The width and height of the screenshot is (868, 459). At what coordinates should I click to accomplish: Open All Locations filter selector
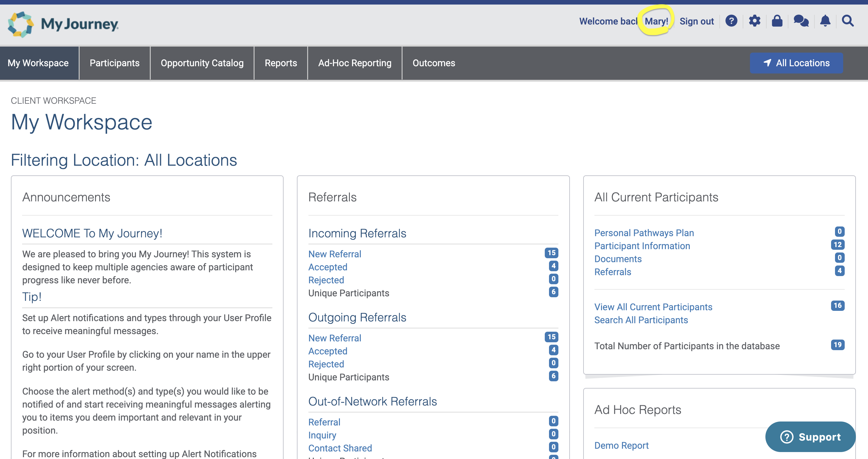pyautogui.click(x=796, y=63)
